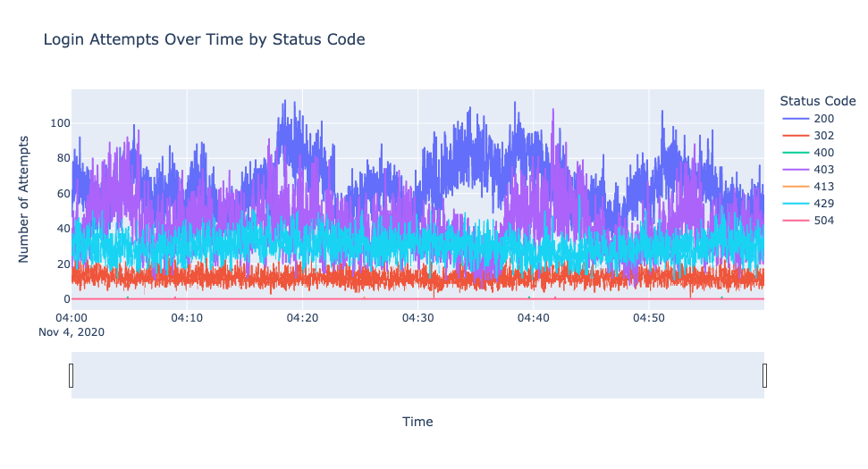Click the range slider track below the chart
868x469 pixels.
[418, 375]
